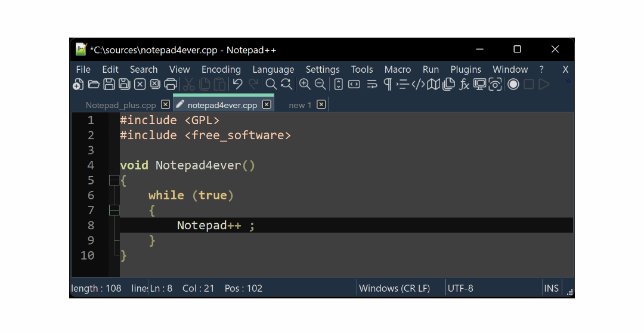Click the Cut scissors icon
644x333 pixels.
(188, 84)
